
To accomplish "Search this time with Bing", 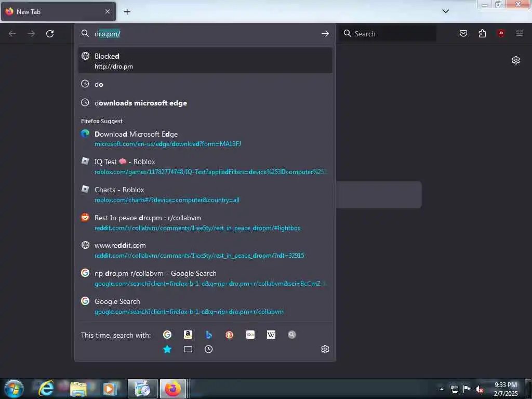I will (x=209, y=335).
